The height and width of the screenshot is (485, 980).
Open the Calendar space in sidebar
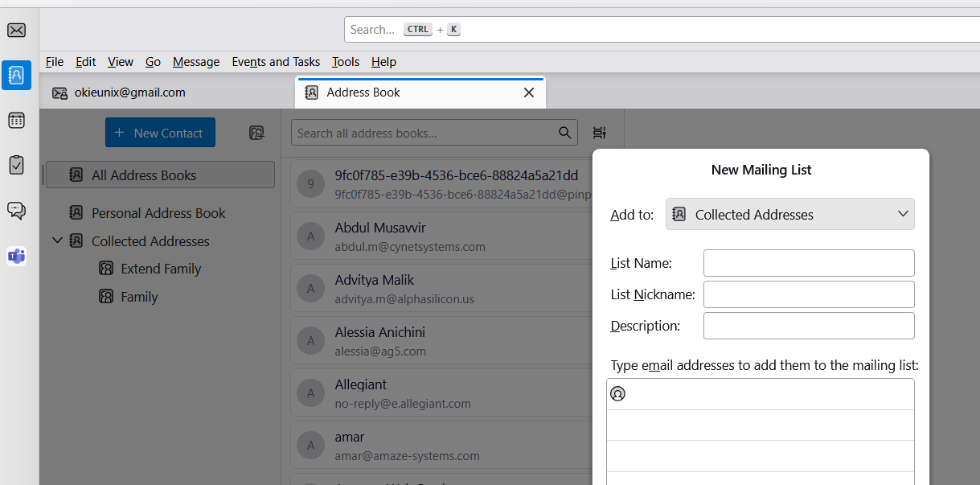pyautogui.click(x=16, y=121)
